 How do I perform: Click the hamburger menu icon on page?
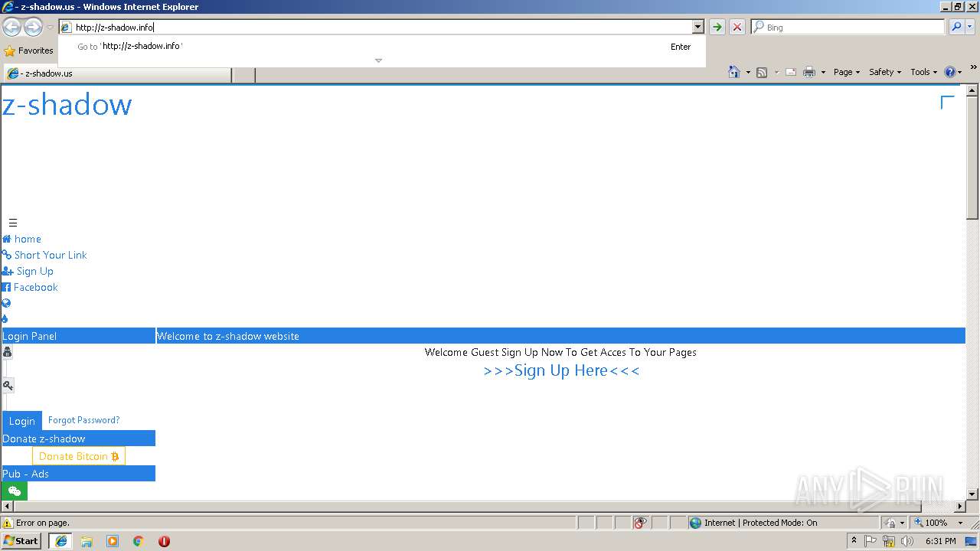click(x=13, y=223)
